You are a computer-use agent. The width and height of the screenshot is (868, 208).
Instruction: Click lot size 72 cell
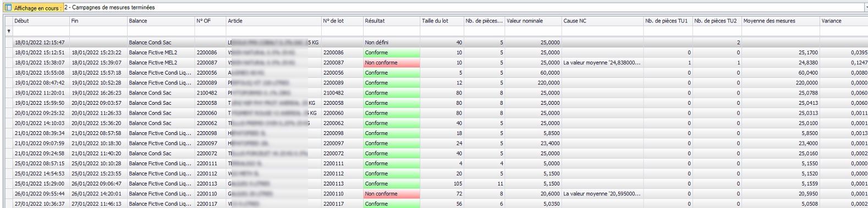(x=442, y=194)
